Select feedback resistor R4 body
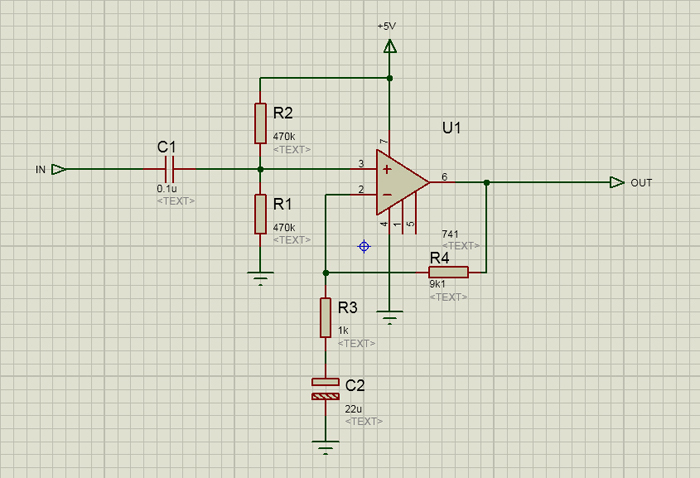Image resolution: width=700 pixels, height=478 pixels. (x=448, y=272)
